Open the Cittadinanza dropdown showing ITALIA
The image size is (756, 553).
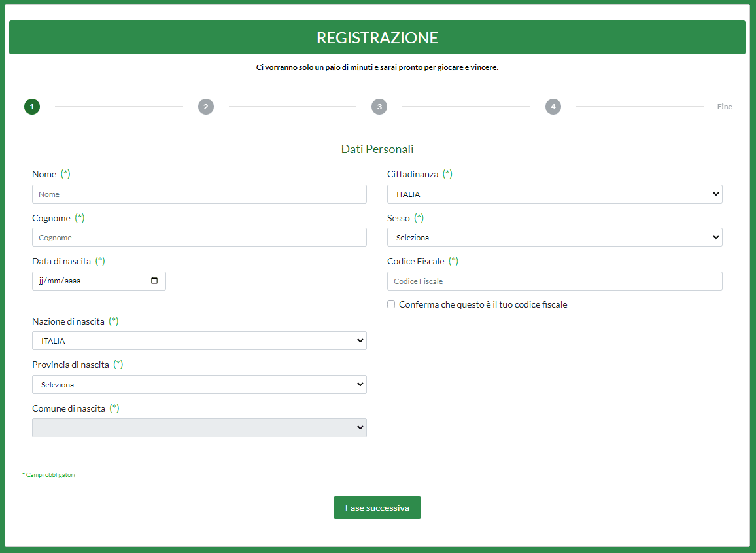click(x=555, y=194)
